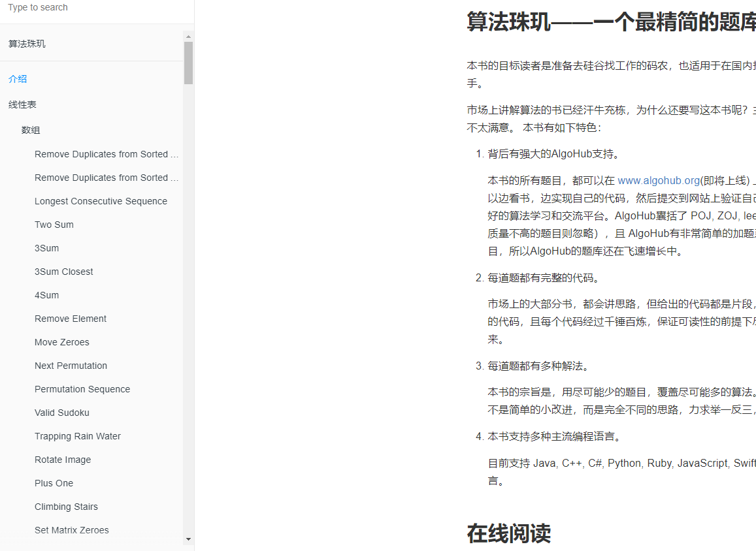Open Valid Sudoku page
The image size is (756, 551).
pos(61,413)
